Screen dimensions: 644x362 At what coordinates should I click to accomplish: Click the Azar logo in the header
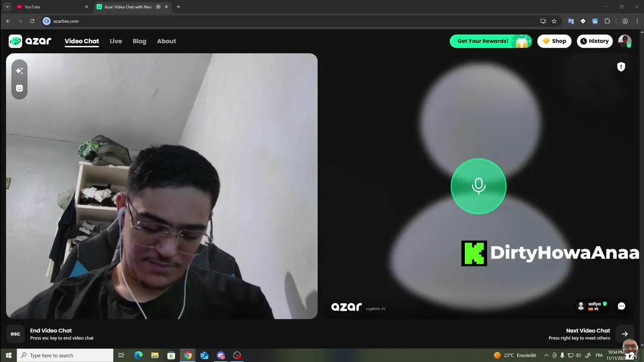(x=30, y=41)
